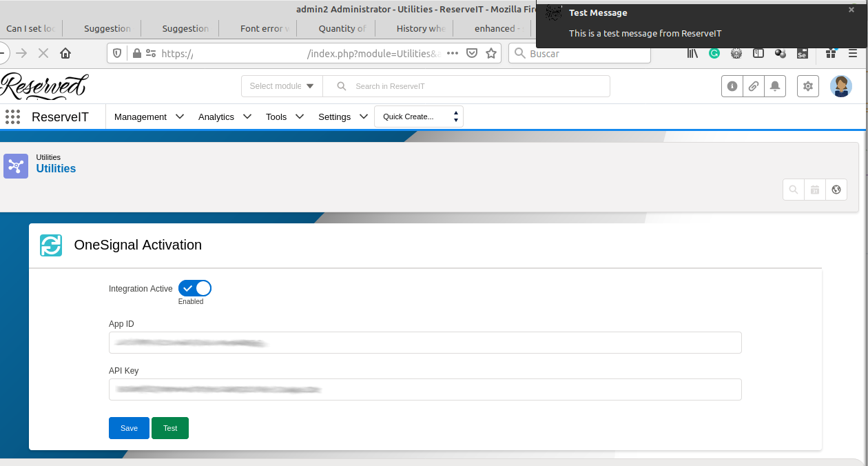Open notifications bell icon
The height and width of the screenshot is (466, 868).
[775, 86]
